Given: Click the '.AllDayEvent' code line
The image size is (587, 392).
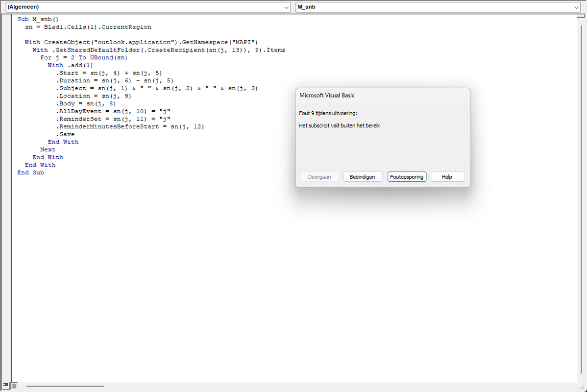Looking at the screenshot, I should (x=113, y=111).
